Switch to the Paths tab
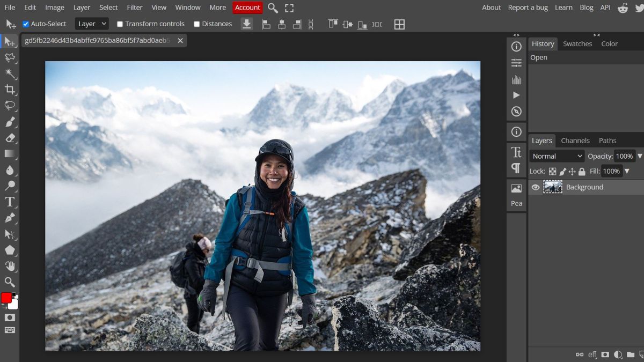 pos(608,141)
